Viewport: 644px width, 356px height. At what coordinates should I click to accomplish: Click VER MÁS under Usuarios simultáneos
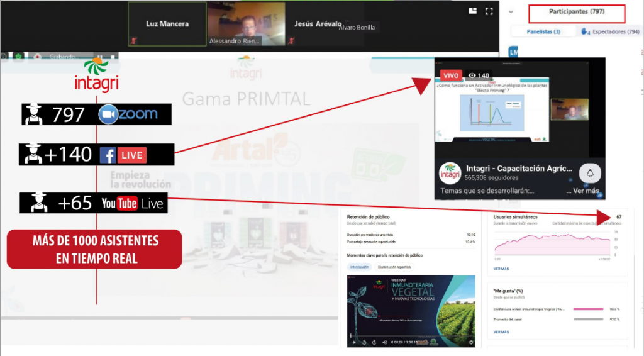(x=501, y=268)
